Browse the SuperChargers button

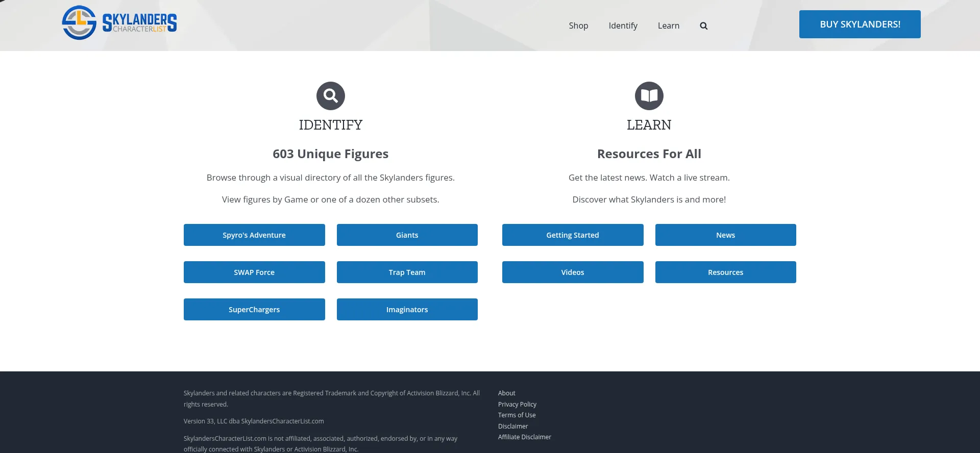[254, 310]
